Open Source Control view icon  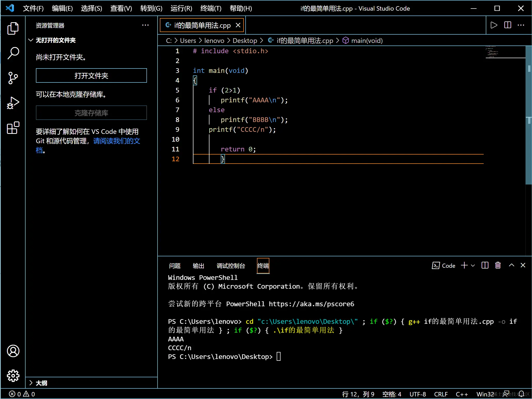point(13,78)
